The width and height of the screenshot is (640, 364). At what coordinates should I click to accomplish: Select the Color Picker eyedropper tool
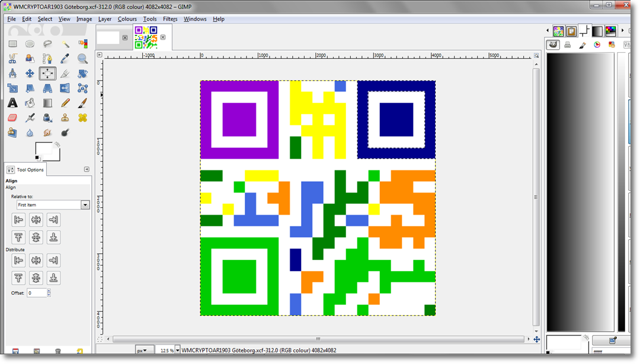pos(65,59)
